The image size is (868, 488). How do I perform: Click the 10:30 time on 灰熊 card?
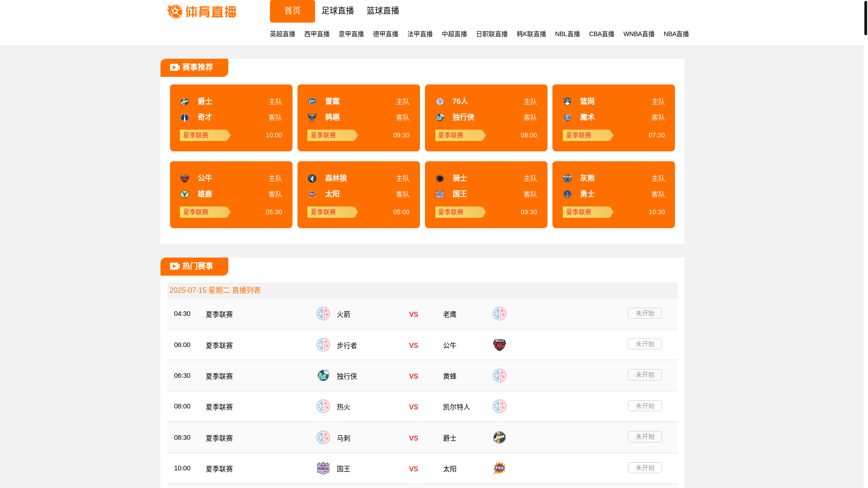(656, 212)
